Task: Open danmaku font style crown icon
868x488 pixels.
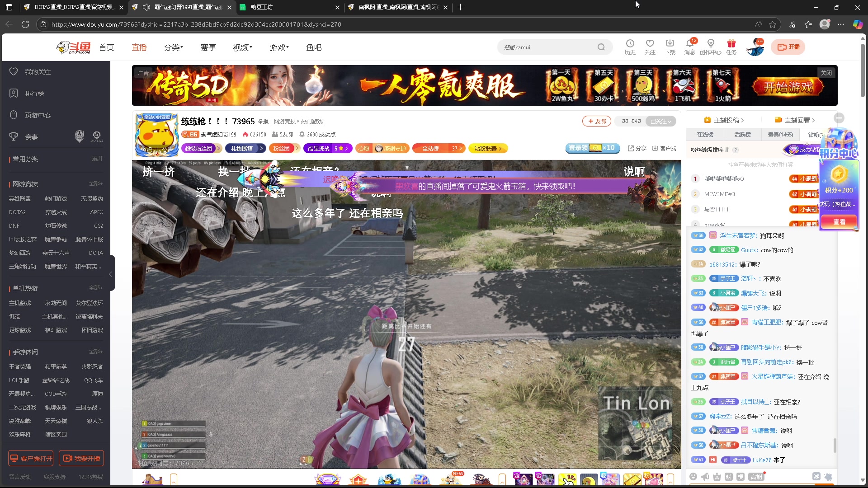Action: (717, 477)
